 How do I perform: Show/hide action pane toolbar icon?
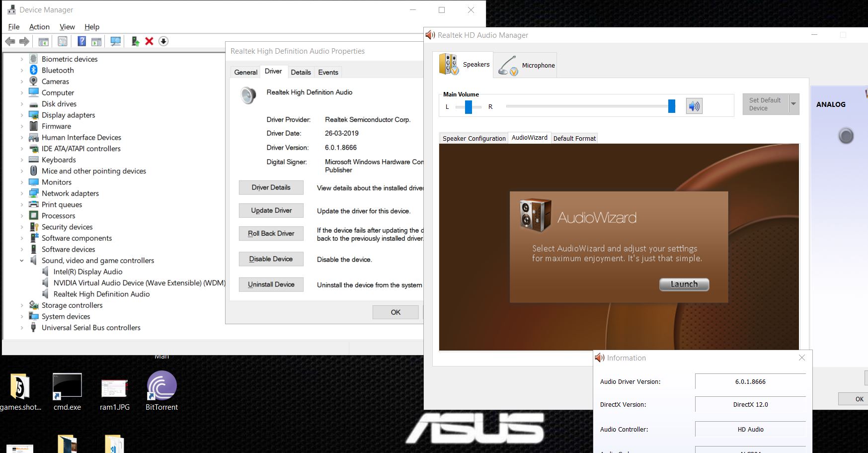click(96, 41)
